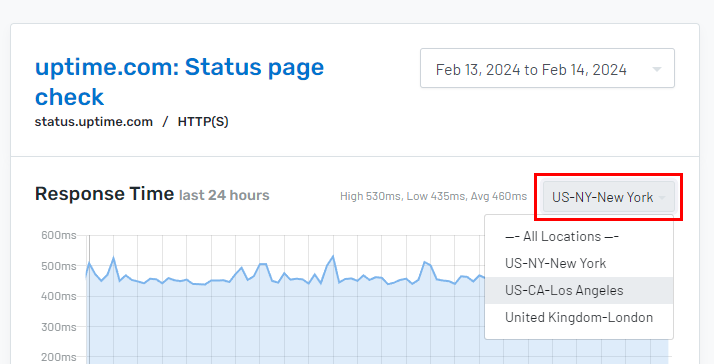
Task: Click the High, Low, Avg response summary text
Action: [434, 196]
